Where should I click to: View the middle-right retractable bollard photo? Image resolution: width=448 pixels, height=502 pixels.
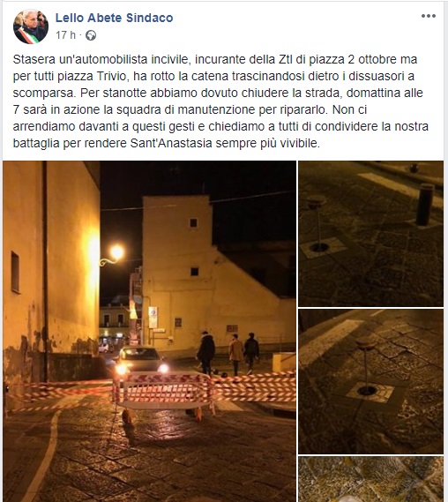(x=370, y=381)
